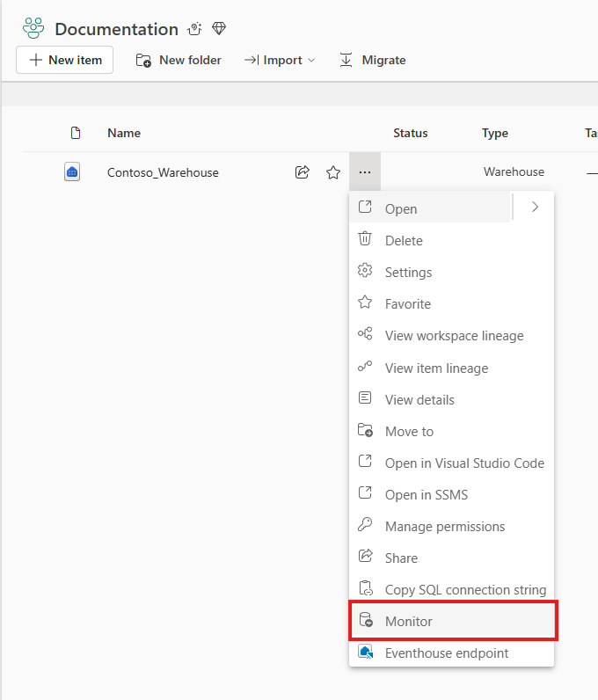Choose Settings in the context menu
Viewport: 598px width, 700px height.
pos(451,273)
